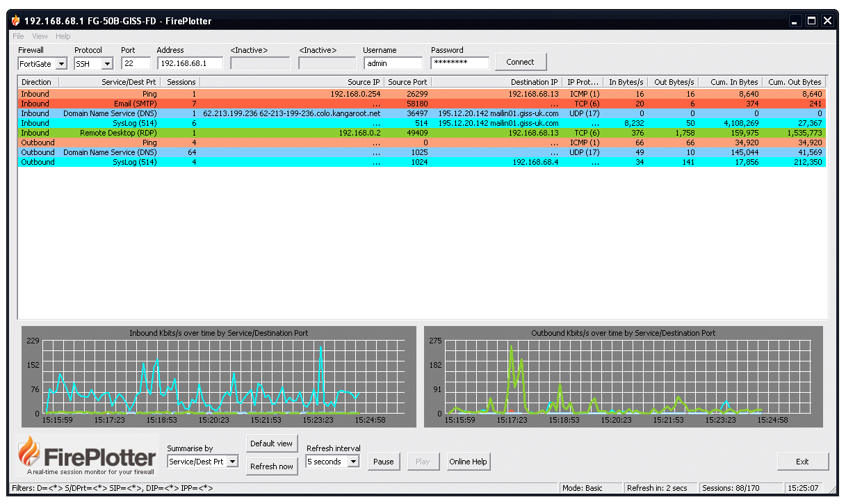846x504 pixels.
Task: Click the FirePlotter flame logo
Action: tap(29, 455)
